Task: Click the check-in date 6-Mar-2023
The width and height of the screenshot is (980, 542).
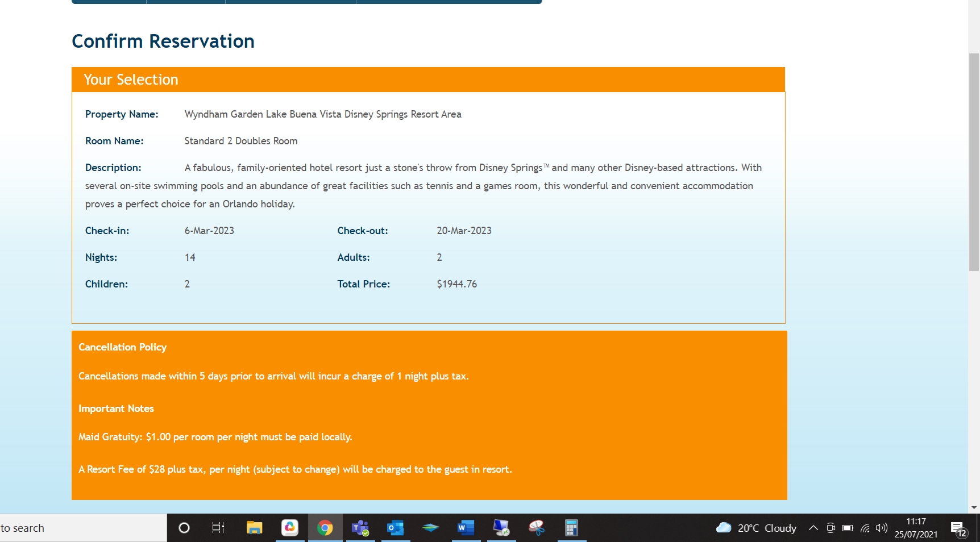Action: tap(209, 231)
